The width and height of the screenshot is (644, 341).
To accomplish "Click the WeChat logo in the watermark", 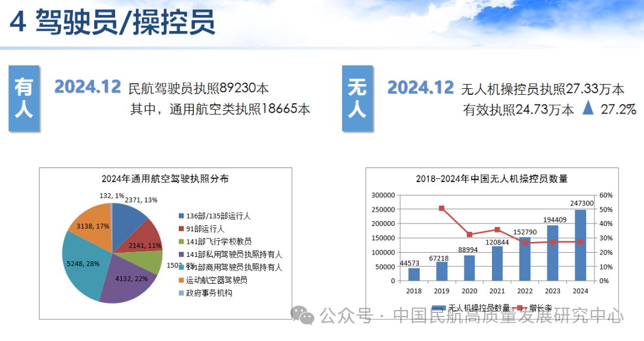I will tap(306, 315).
